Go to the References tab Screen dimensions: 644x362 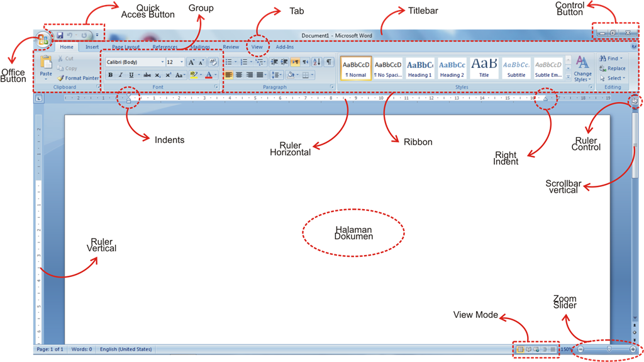pyautogui.click(x=165, y=47)
